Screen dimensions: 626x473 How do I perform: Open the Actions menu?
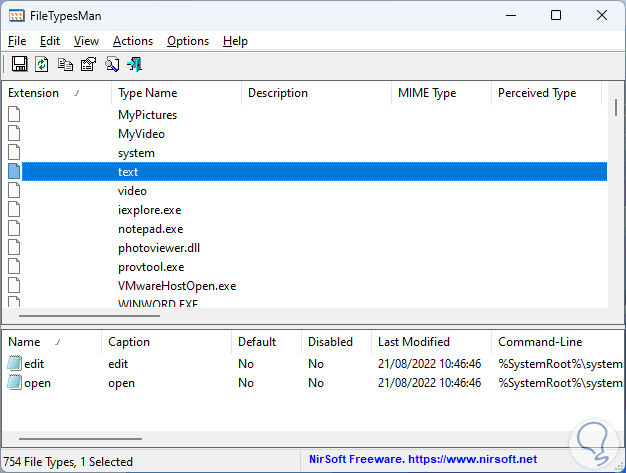point(133,41)
